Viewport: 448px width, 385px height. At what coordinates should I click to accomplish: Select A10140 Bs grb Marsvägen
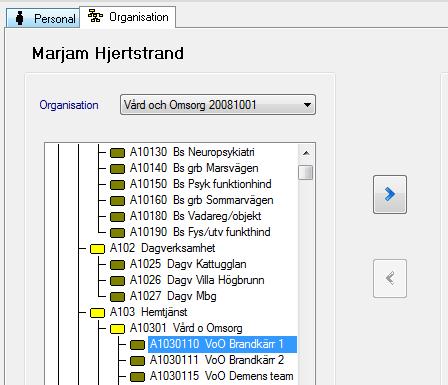[194, 168]
